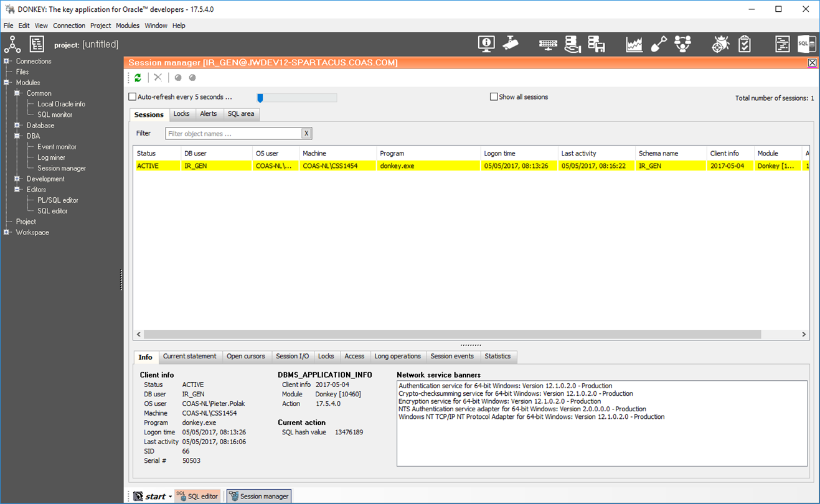Screen dimensions: 820x504
Task: Click the first grey circle toolbar icon
Action: 178,78
